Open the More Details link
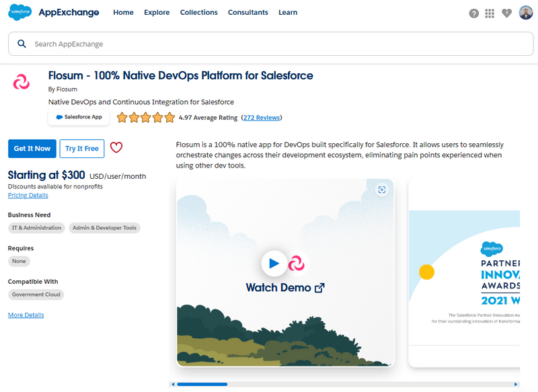The height and width of the screenshot is (392, 538). pos(26,315)
